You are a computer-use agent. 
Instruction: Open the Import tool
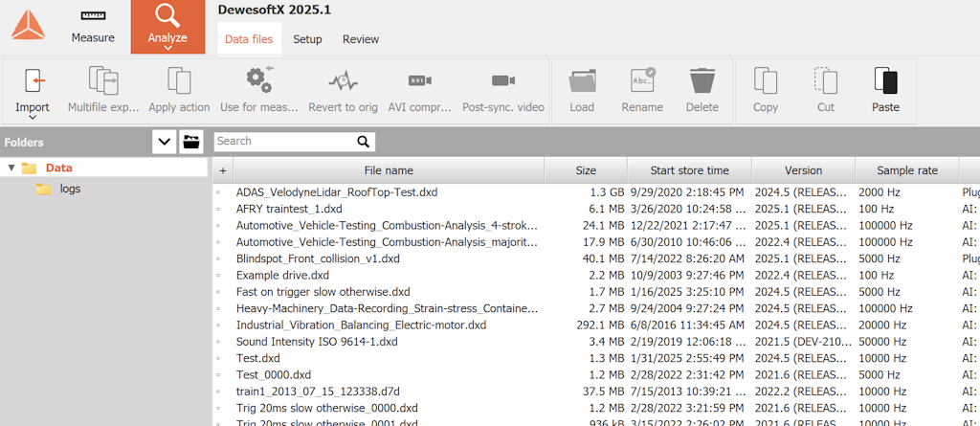[x=33, y=91]
